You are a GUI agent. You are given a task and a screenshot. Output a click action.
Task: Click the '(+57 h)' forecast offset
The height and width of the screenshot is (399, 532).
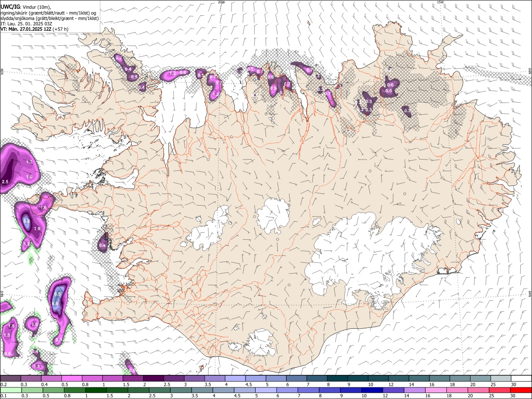point(61,29)
